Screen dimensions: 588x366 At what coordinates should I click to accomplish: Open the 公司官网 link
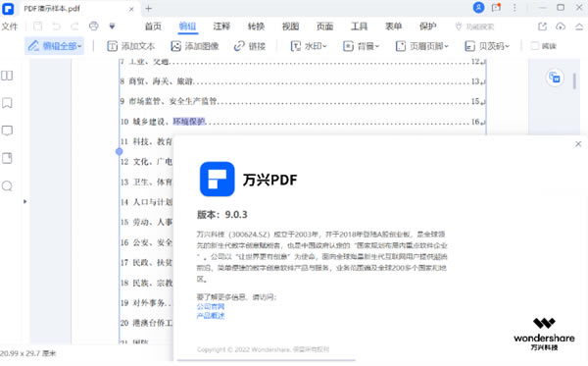pyautogui.click(x=211, y=307)
